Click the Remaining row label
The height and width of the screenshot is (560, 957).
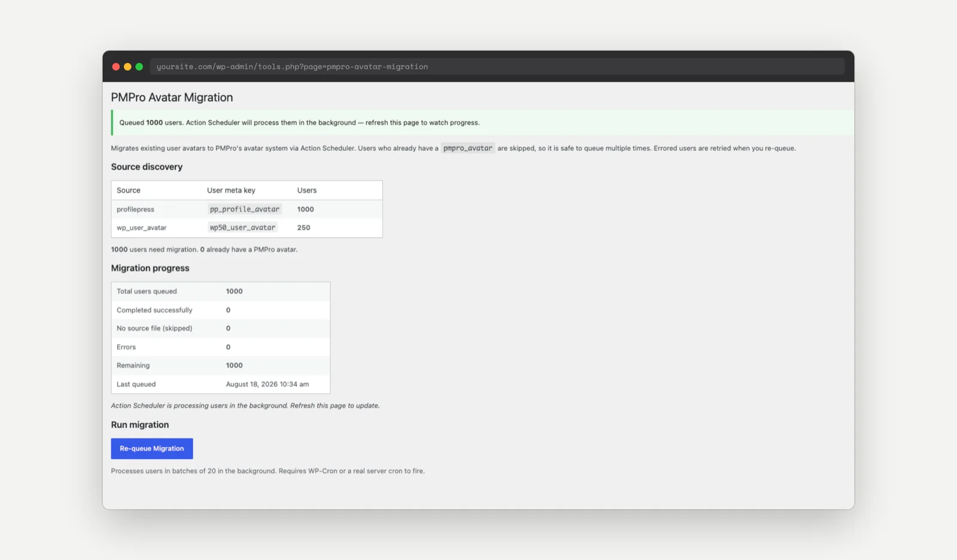[133, 365]
